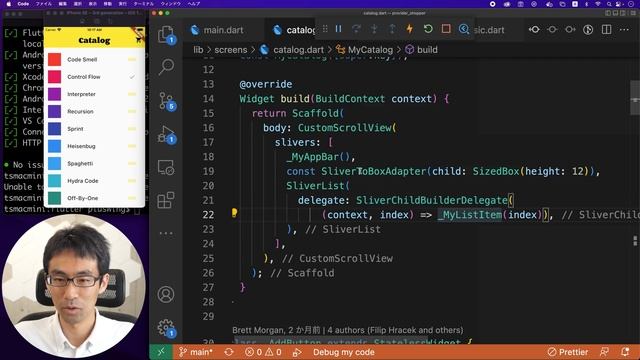Viewport: 640px width, 360px height.
Task: Click the main* git branch in status bar
Action: [x=196, y=352]
